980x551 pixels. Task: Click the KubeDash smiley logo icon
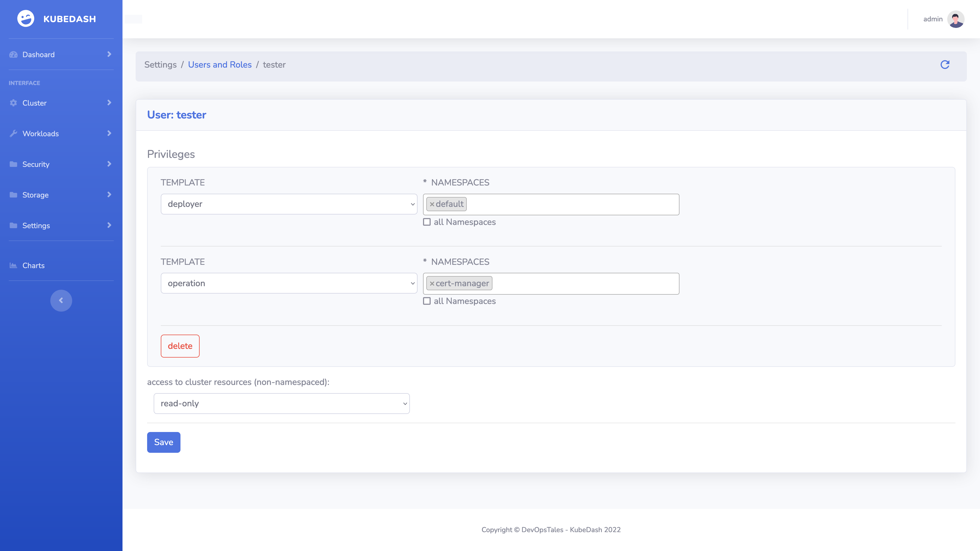pos(25,19)
